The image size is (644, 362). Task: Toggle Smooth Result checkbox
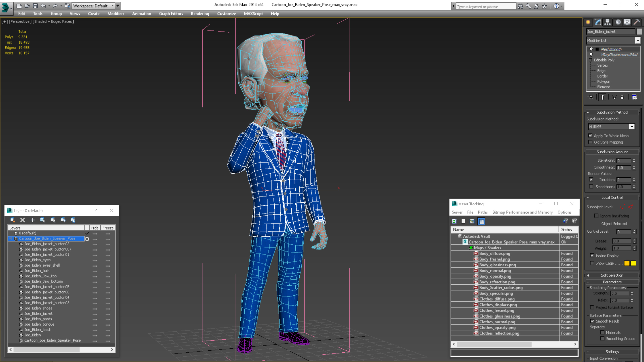click(x=593, y=321)
